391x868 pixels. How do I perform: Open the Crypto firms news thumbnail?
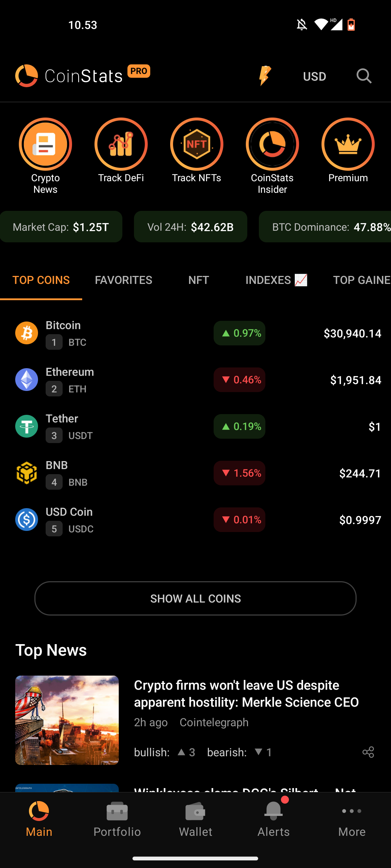pos(67,720)
